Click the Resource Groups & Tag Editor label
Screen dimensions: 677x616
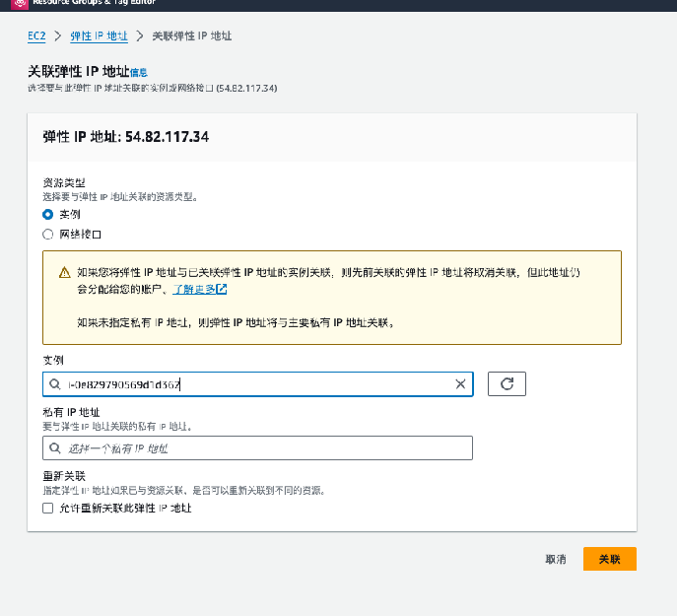pyautogui.click(x=89, y=3)
